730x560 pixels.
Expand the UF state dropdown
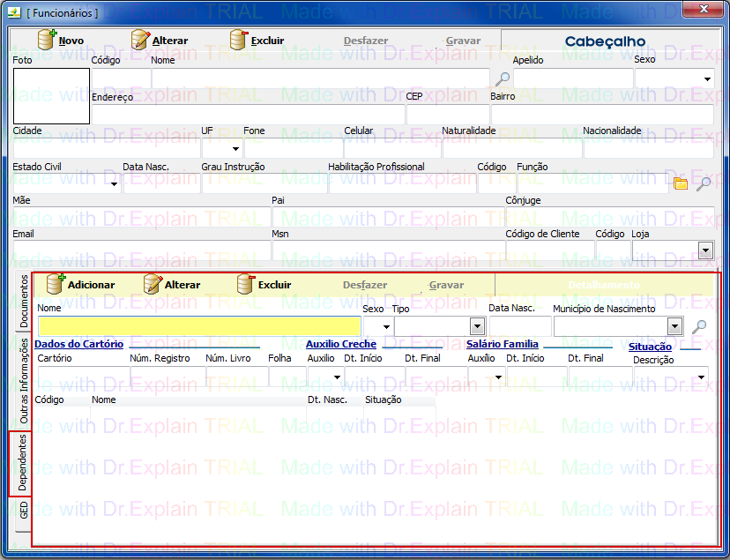click(x=235, y=149)
